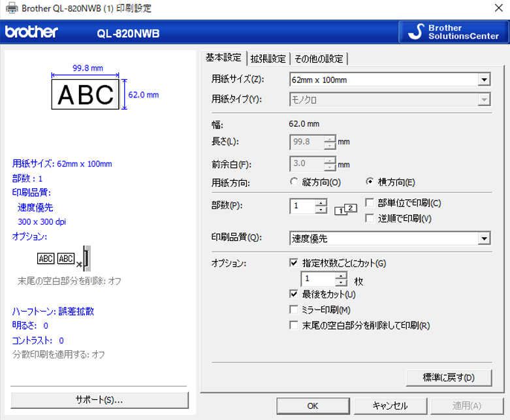
Task: Click 300 x 300 dpi summary text
Action: pos(42,222)
